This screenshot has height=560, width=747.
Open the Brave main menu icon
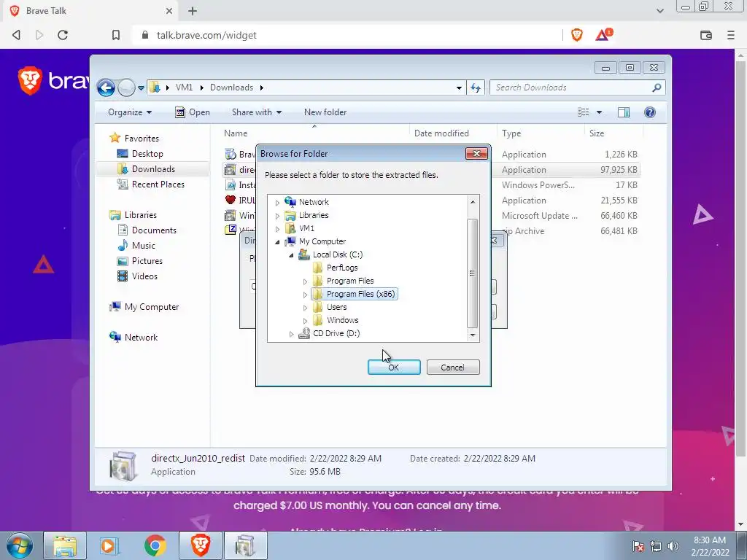tap(731, 35)
